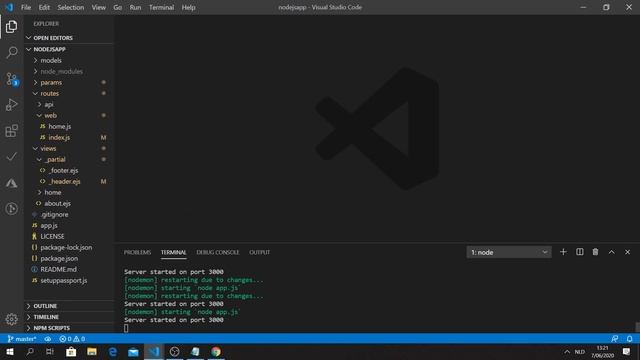Collapse the Open Editors section
The image size is (640, 360).
pos(69,38)
